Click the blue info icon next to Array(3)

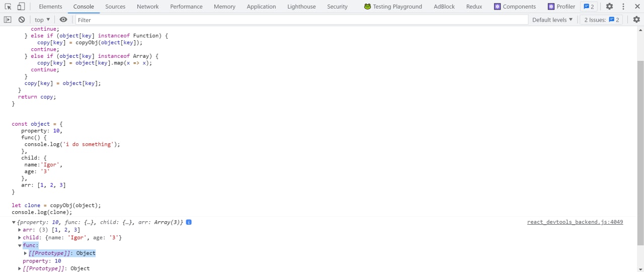click(189, 222)
